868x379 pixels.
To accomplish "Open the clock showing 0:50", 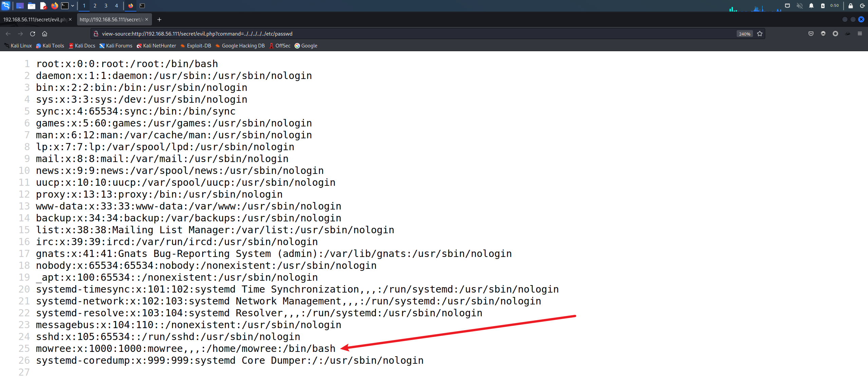I will pos(834,5).
